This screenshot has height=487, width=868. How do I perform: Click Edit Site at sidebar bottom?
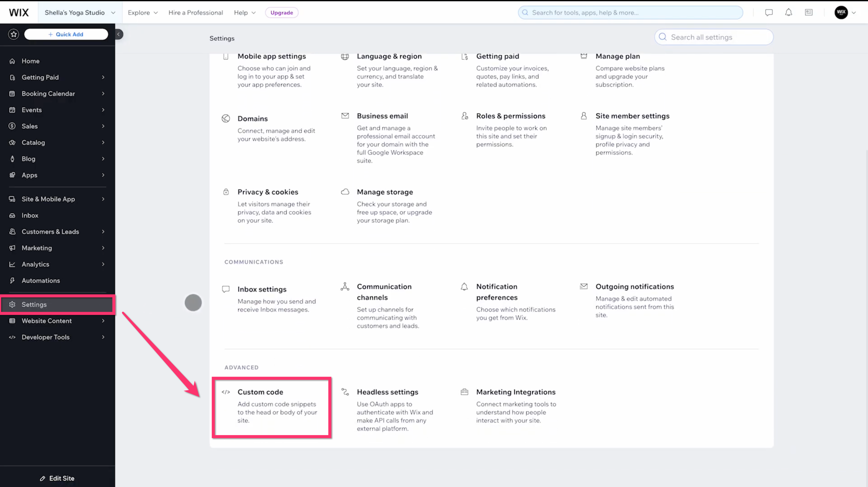[57, 478]
